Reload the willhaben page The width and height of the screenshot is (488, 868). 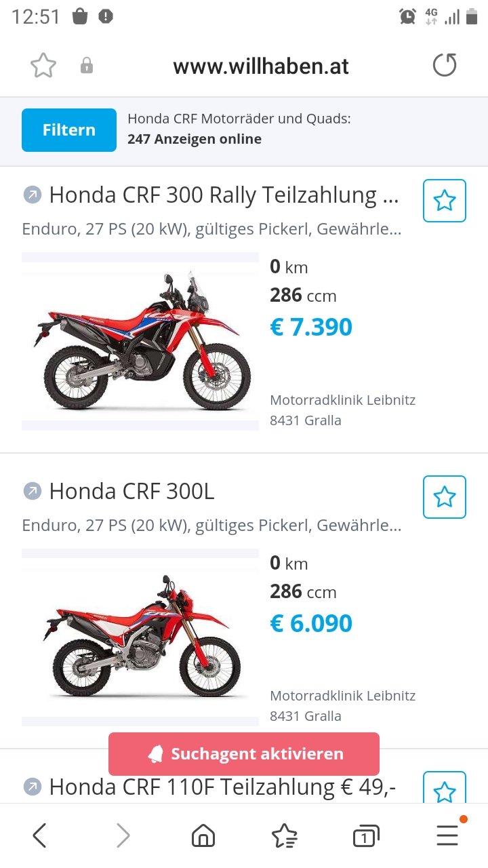[x=445, y=66]
